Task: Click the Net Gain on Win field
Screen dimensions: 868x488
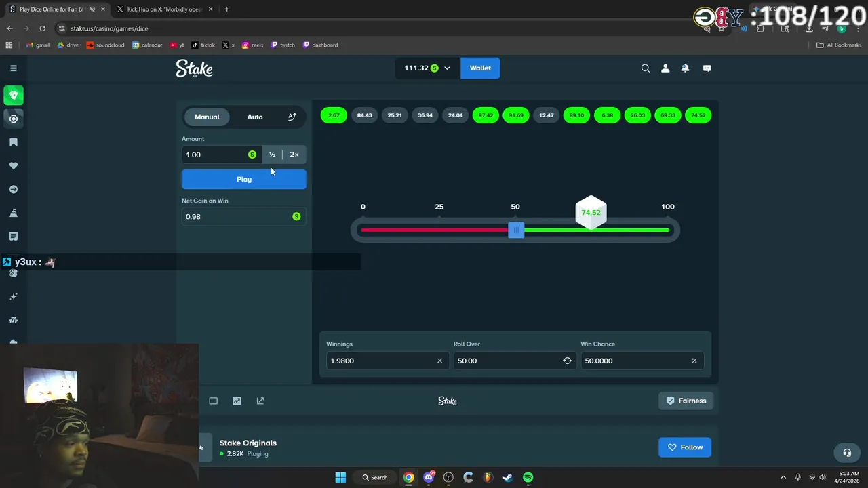Action: point(244,216)
